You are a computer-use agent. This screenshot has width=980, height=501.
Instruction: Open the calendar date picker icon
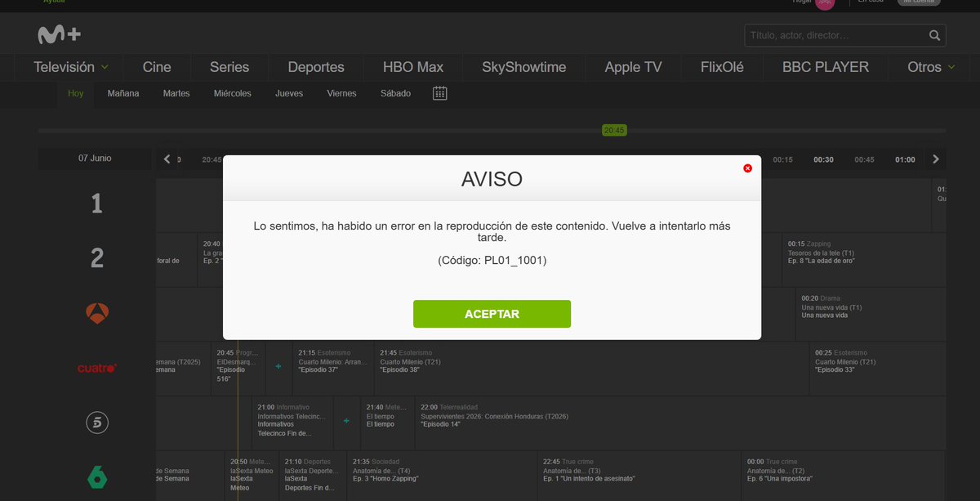[x=439, y=93]
